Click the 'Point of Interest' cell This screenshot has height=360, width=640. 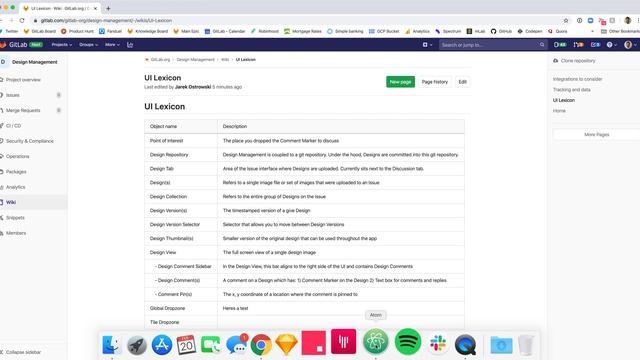click(181, 140)
